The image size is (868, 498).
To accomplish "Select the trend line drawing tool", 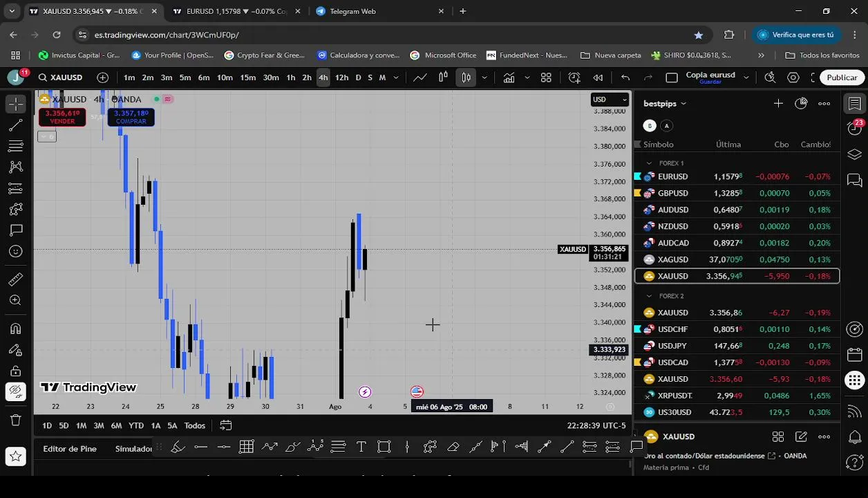I will click(x=16, y=125).
